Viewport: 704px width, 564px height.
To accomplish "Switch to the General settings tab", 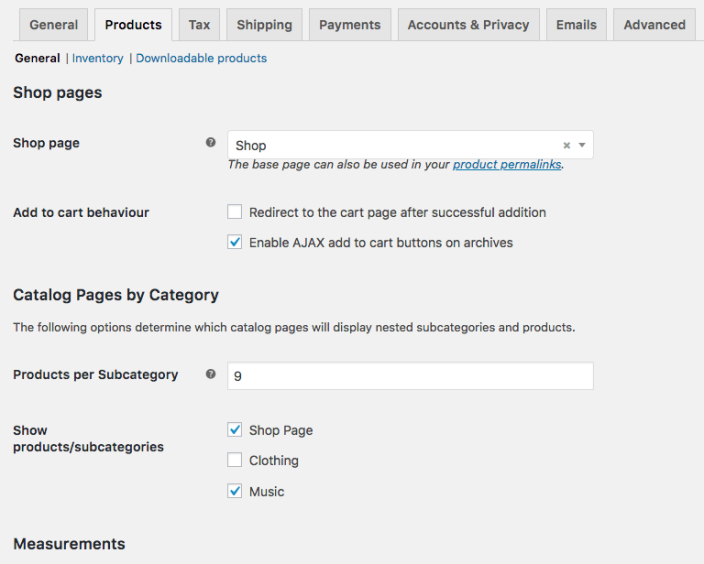I will pos(53,25).
